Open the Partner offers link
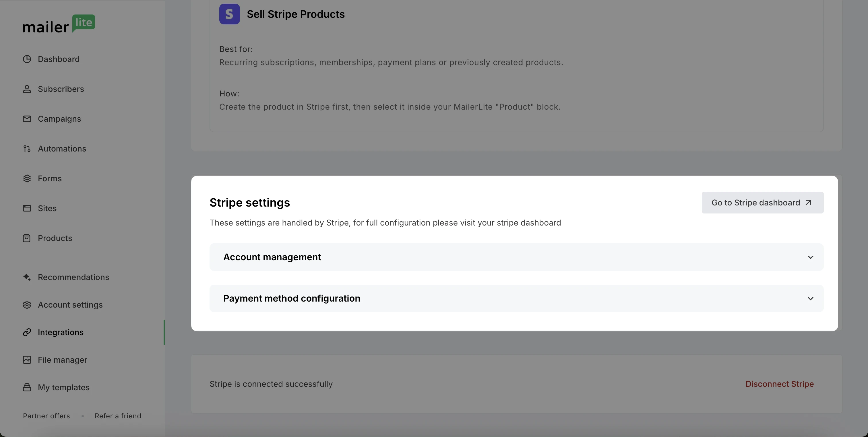This screenshot has height=437, width=868. (x=46, y=416)
